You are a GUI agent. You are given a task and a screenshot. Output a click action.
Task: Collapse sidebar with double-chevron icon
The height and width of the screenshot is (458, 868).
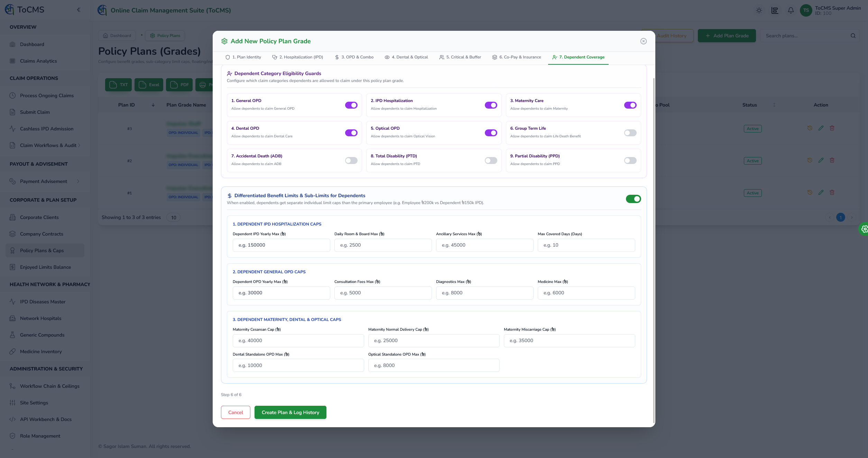coord(79,10)
